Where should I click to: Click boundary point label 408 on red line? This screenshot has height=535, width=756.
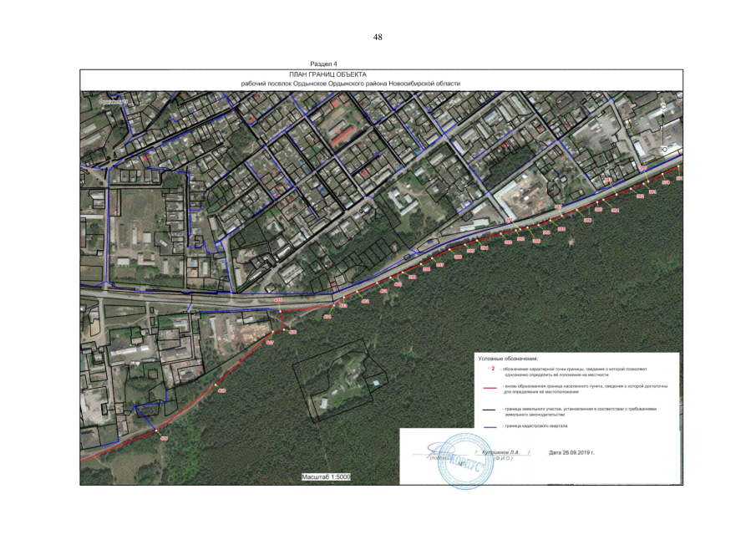coord(221,391)
